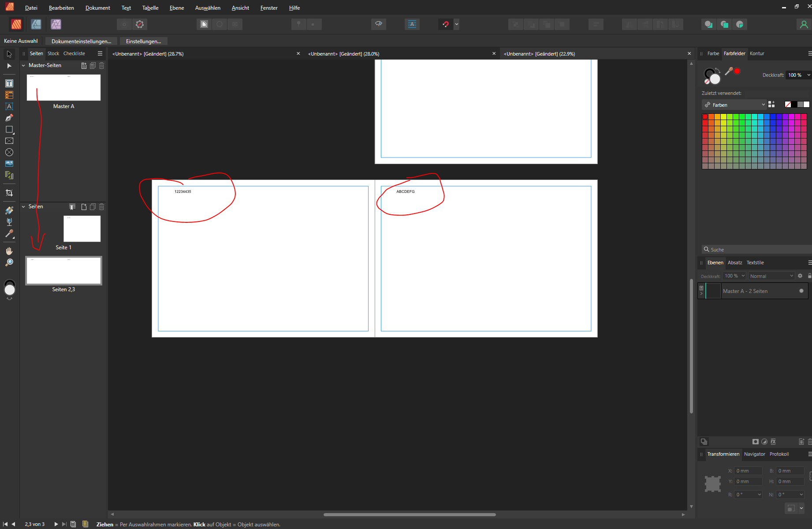
Task: Toggle visibility of Master A layer
Action: point(801,291)
